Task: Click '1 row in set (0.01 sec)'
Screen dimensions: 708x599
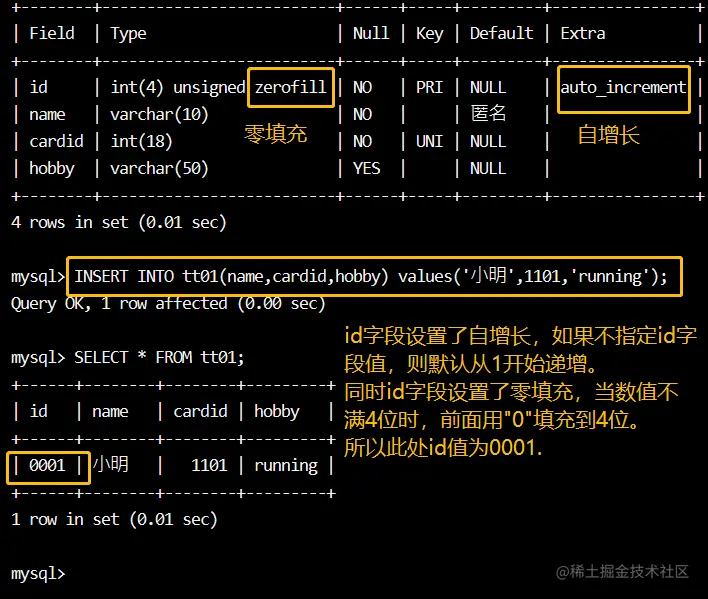Action: (x=114, y=520)
